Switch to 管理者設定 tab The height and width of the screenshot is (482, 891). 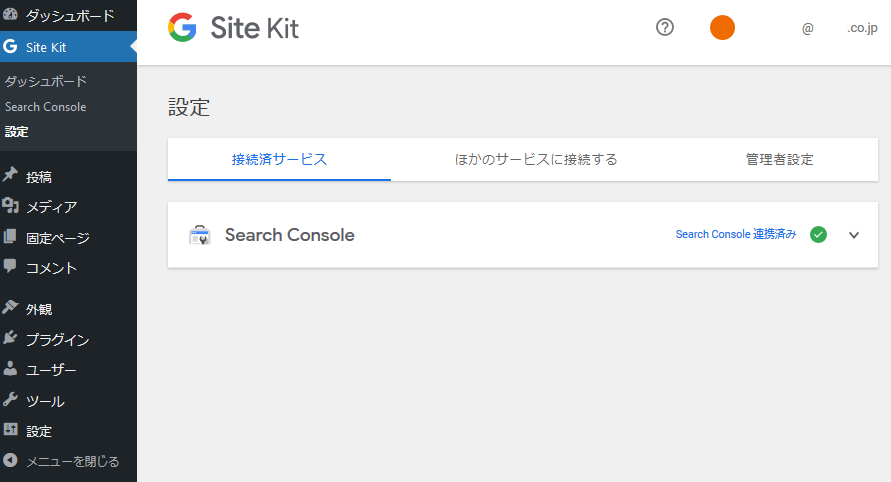click(x=779, y=159)
